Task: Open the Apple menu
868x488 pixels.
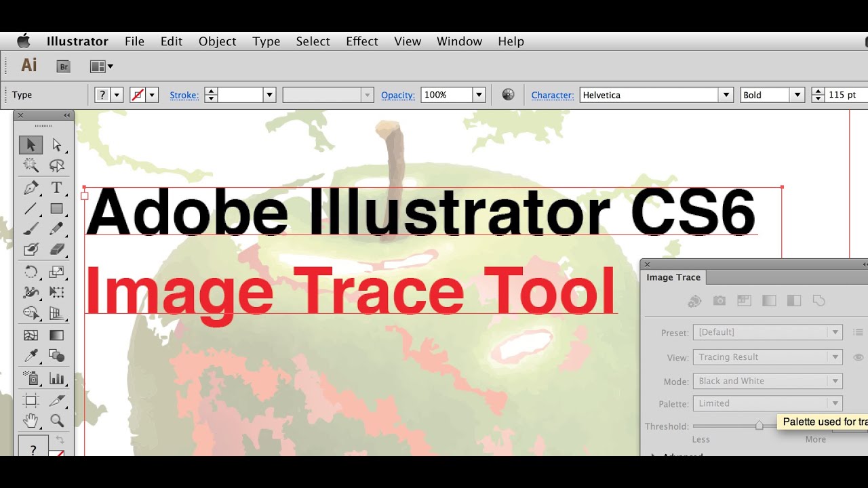Action: [x=24, y=41]
